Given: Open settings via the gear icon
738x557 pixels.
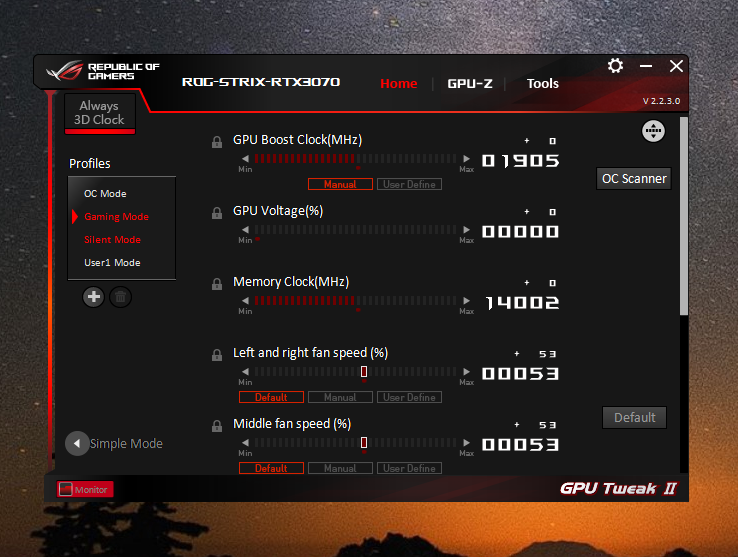Looking at the screenshot, I should (615, 66).
